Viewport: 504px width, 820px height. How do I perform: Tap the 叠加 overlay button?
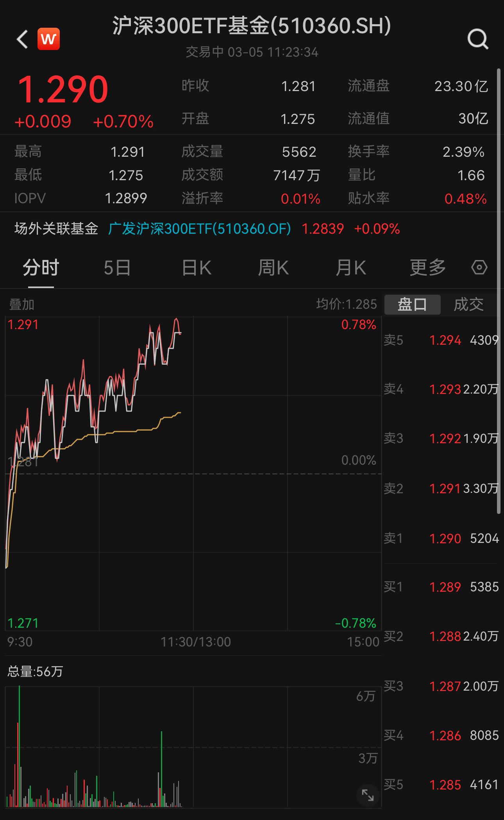point(22,304)
